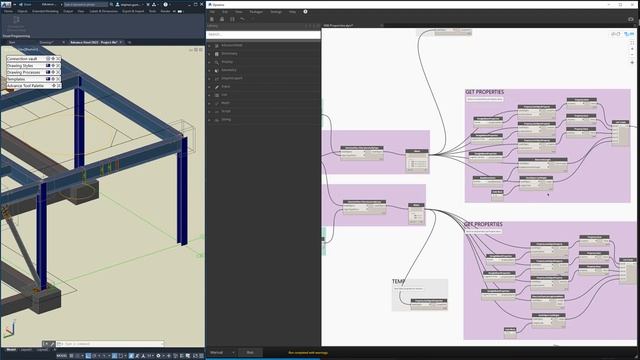Screen dimensions: 640x360
Task: Toggle grid display in Advance Steel status bar
Action: pos(71,356)
